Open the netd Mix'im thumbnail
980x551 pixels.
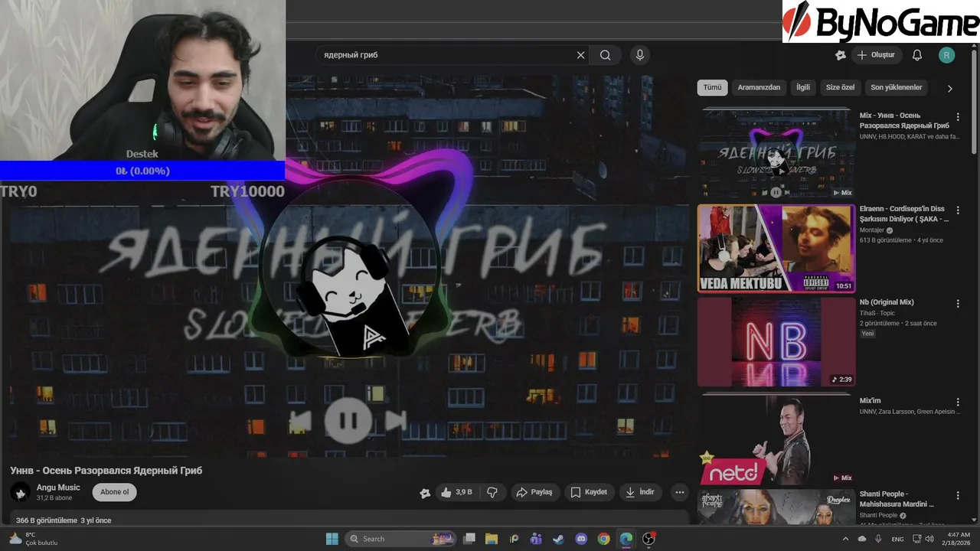pos(776,440)
